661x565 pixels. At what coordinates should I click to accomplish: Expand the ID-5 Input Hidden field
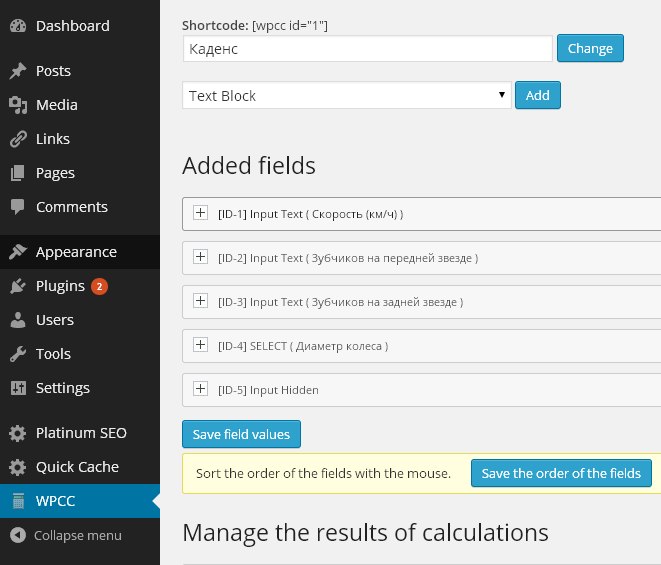tap(200, 389)
